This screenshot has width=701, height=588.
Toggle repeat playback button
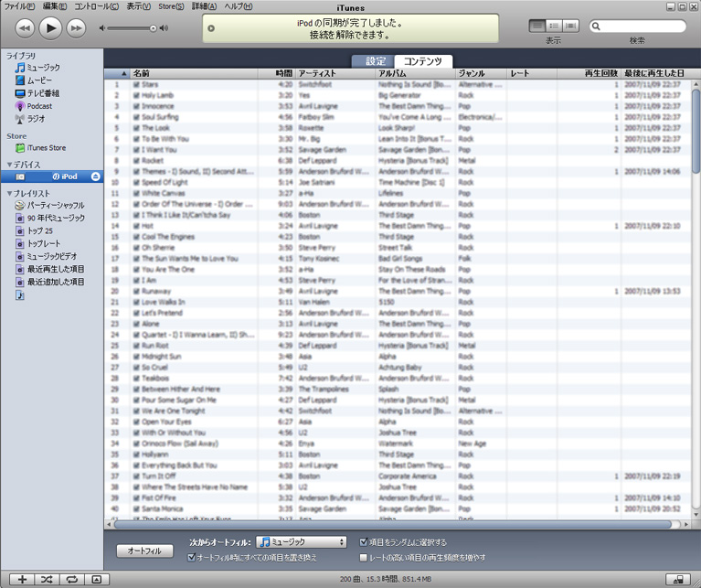pyautogui.click(x=71, y=580)
